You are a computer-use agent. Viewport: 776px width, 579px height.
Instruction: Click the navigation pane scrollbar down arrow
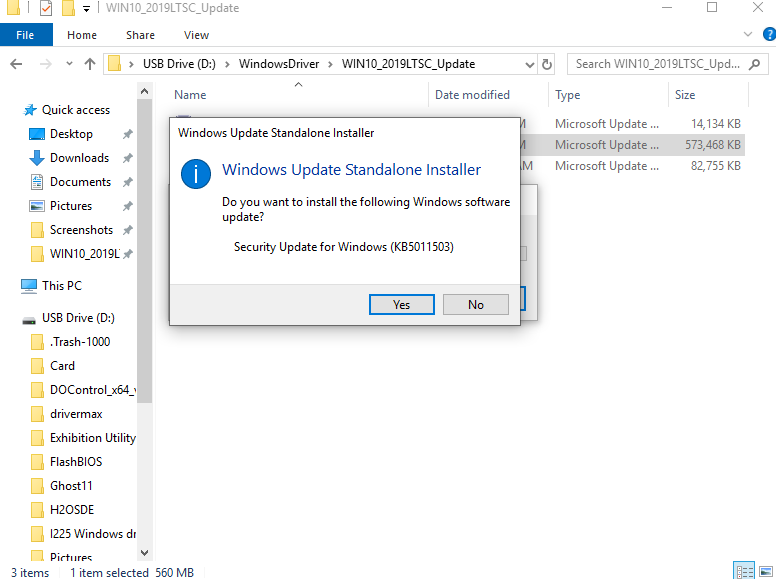click(x=144, y=553)
